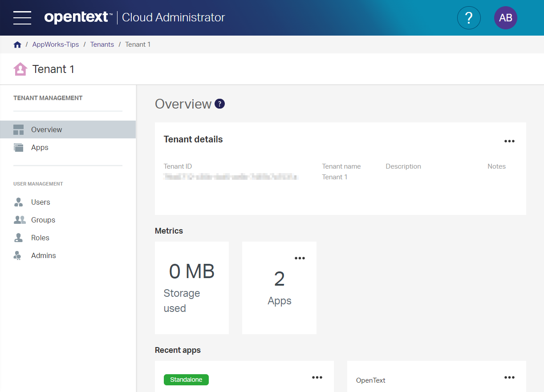The height and width of the screenshot is (392, 544).
Task: Click the help question mark in header
Action: (469, 18)
